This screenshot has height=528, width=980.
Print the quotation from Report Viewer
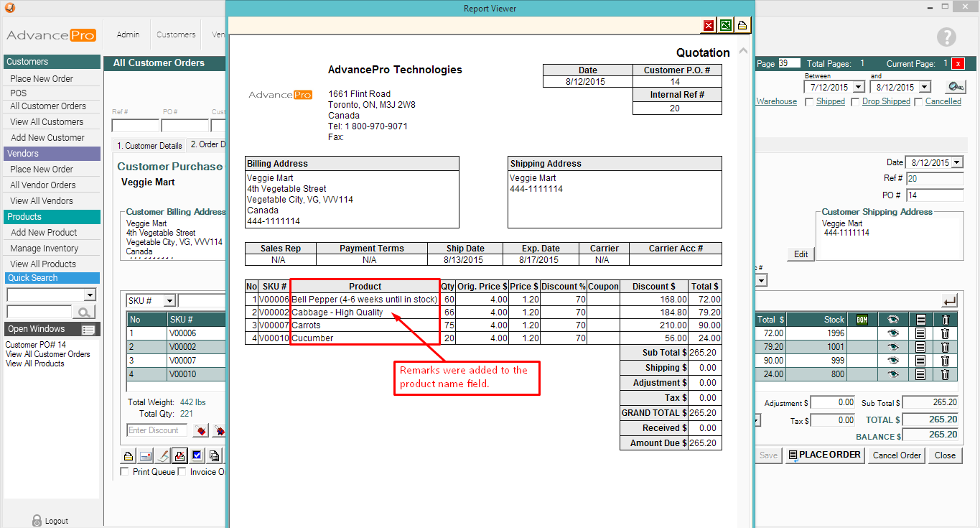(742, 25)
